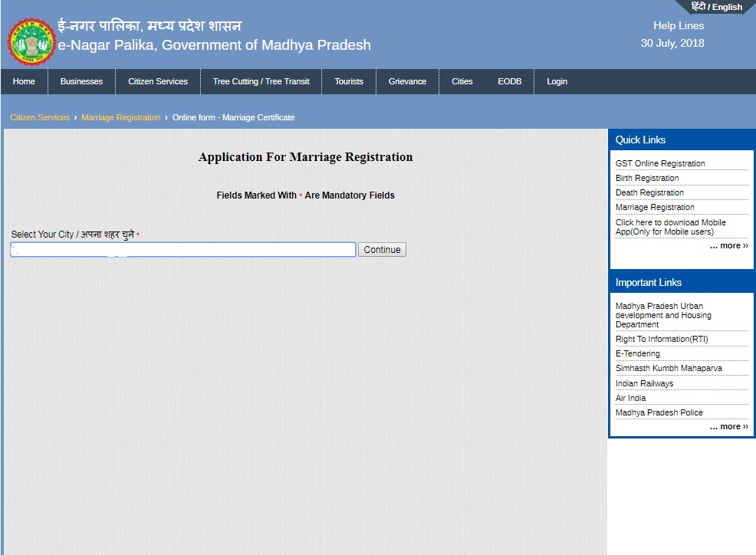
Task: Click the e-Nagar Palika emblem logo
Action: click(x=31, y=41)
